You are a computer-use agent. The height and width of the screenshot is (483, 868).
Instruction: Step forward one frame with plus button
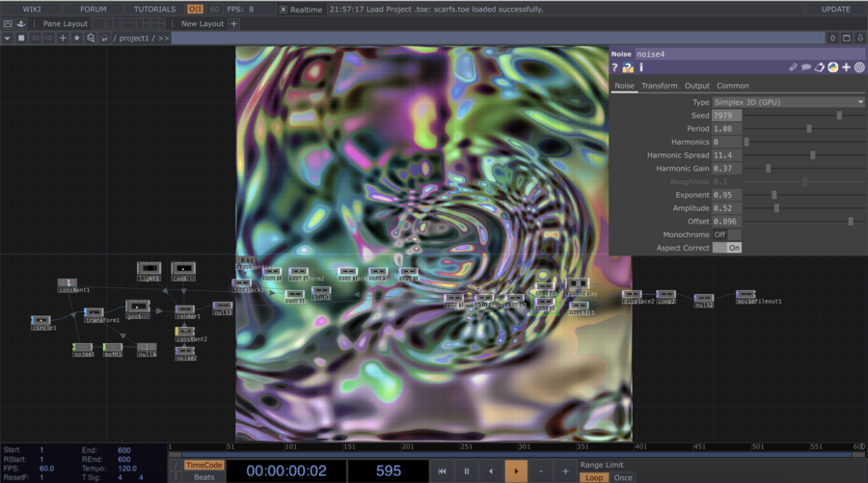(x=565, y=470)
